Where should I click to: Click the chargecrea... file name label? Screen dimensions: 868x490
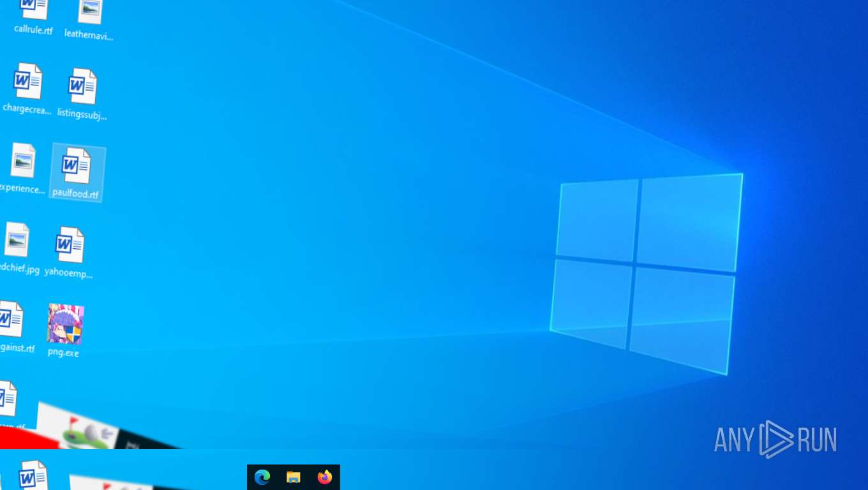[x=27, y=109]
